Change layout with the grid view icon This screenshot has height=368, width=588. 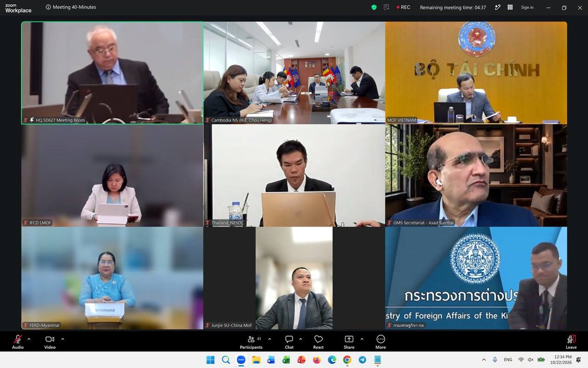[x=510, y=7]
